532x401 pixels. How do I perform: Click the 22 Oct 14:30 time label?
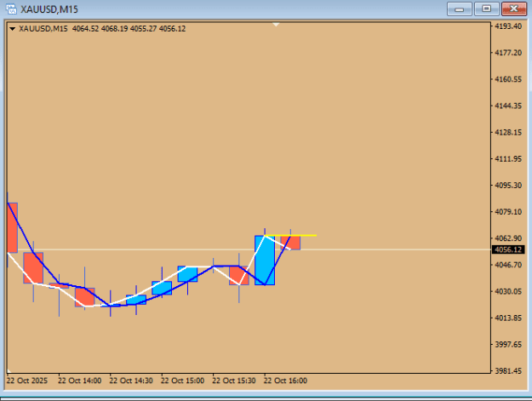131,381
